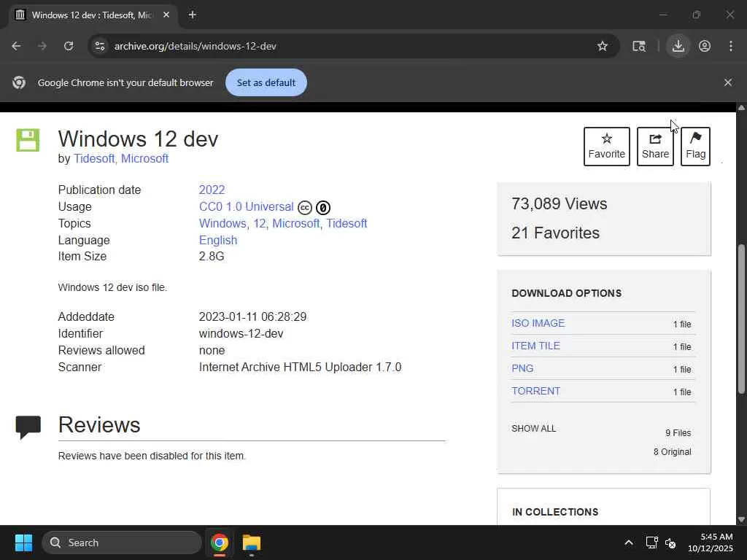Click the network status tray icon

point(651,542)
